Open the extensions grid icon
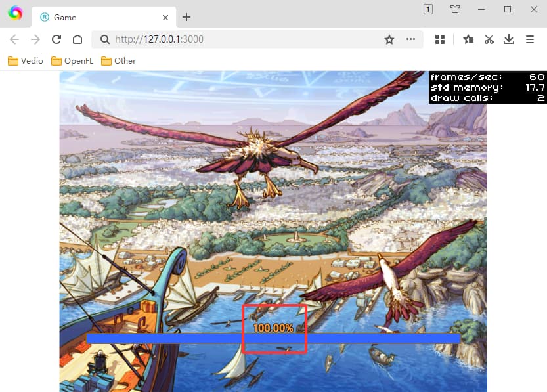547x392 pixels. point(440,39)
